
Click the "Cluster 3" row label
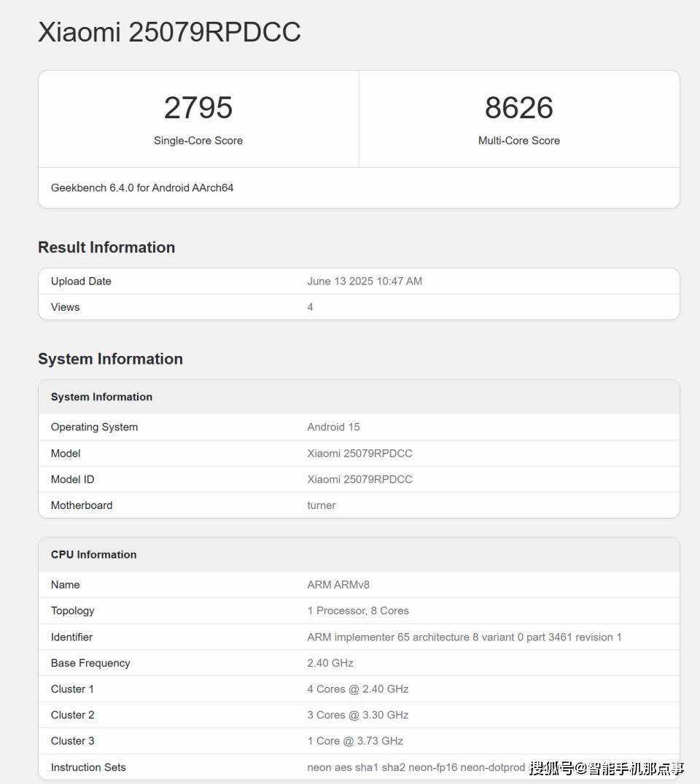click(x=72, y=741)
